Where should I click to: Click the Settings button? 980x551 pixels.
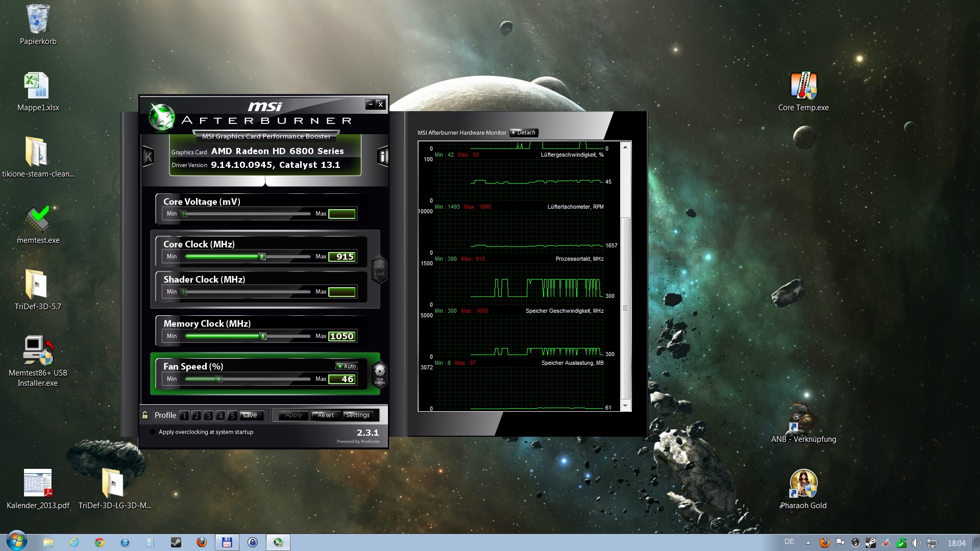tap(357, 415)
